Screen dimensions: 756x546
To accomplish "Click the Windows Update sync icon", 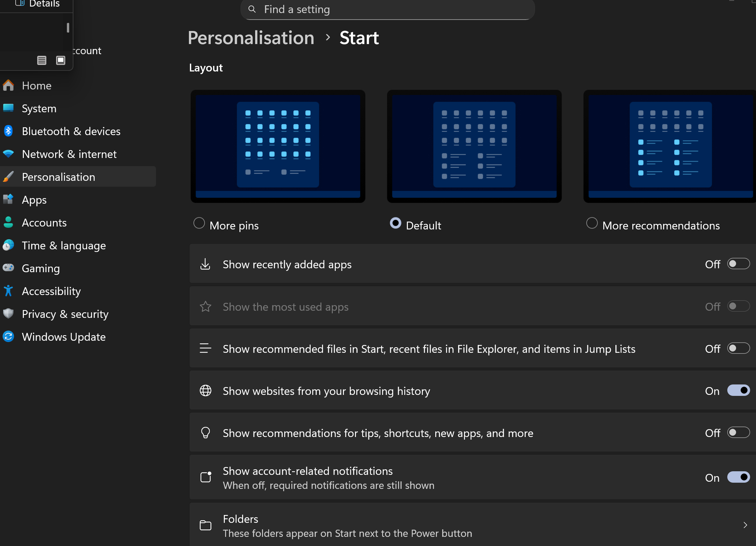I will (8, 336).
